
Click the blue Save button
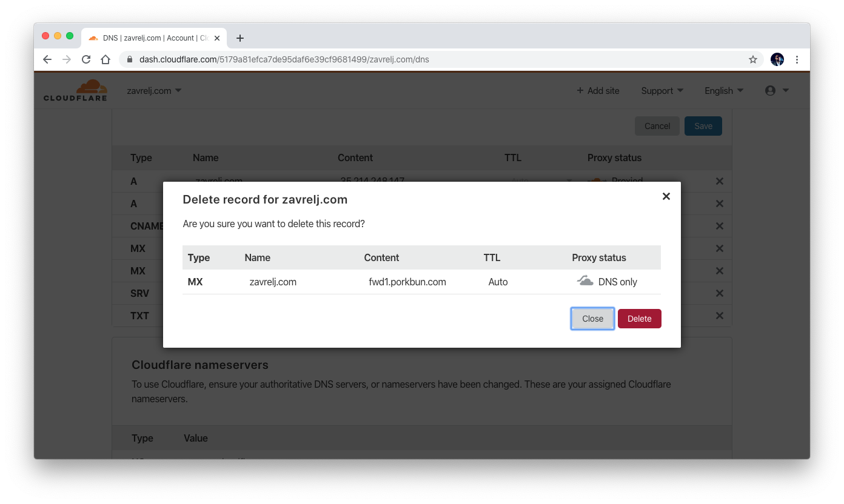pyautogui.click(x=703, y=126)
